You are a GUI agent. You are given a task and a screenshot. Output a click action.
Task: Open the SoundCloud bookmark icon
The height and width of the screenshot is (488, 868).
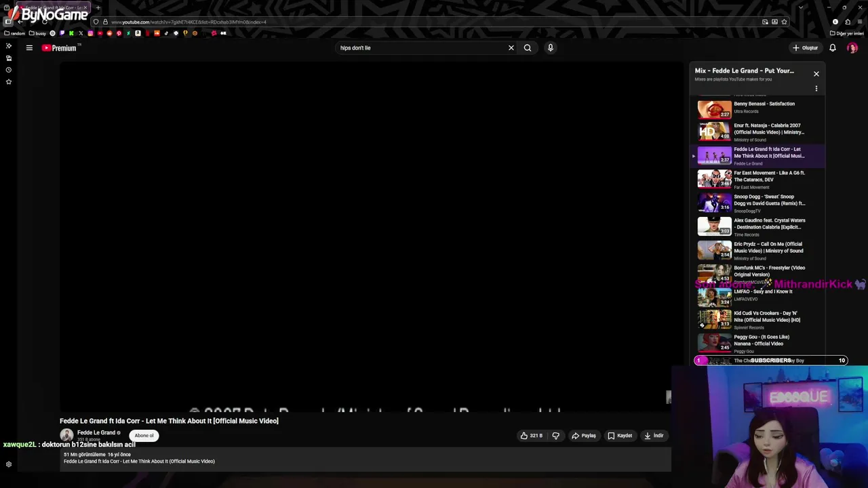[157, 33]
